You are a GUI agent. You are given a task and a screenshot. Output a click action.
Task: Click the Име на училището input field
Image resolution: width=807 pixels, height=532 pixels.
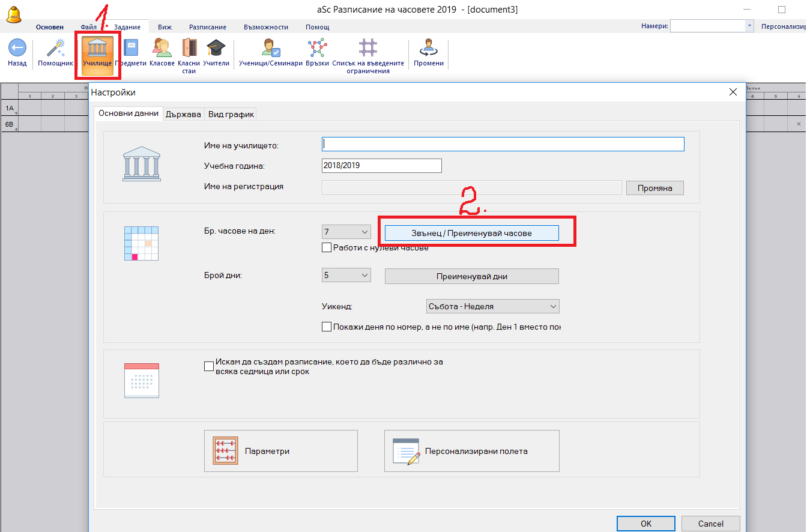[x=503, y=144]
